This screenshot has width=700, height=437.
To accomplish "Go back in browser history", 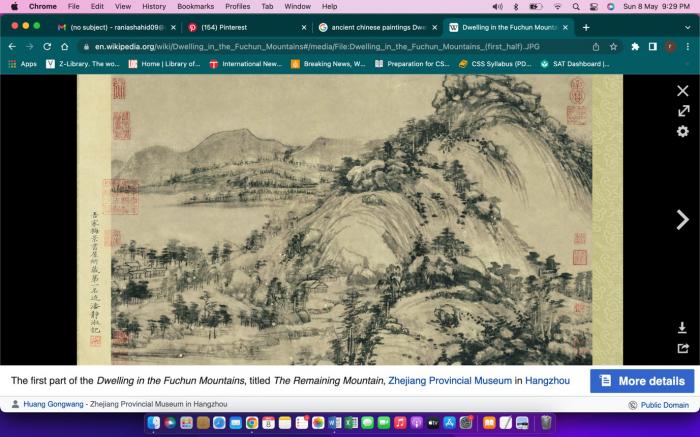I will click(12, 46).
